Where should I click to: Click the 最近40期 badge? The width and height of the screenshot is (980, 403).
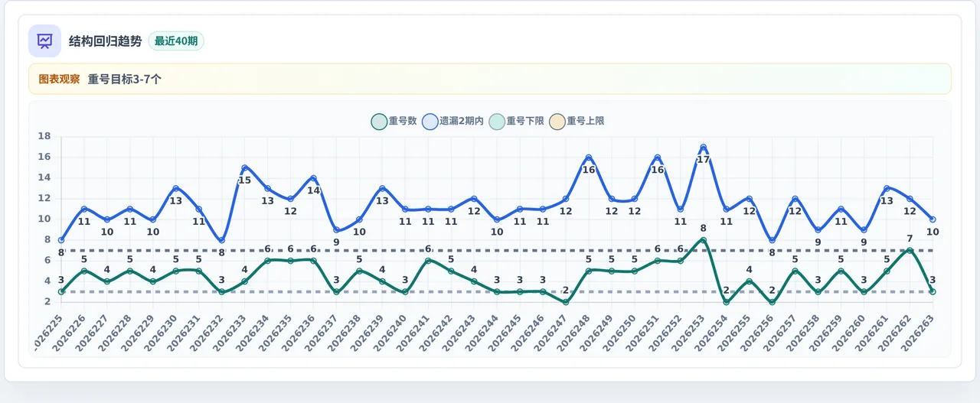[x=176, y=41]
